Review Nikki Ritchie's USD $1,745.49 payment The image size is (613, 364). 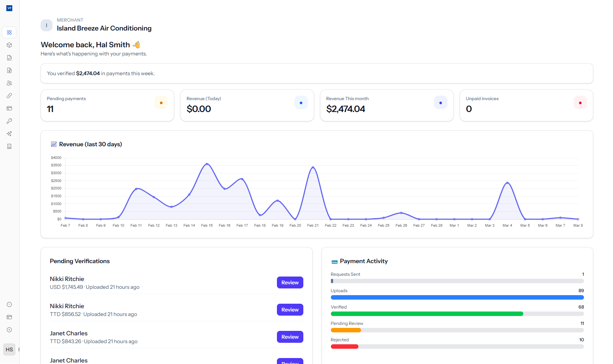(290, 282)
